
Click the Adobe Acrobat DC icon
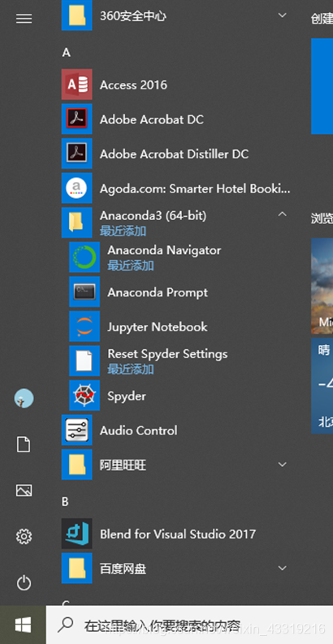coord(77,119)
